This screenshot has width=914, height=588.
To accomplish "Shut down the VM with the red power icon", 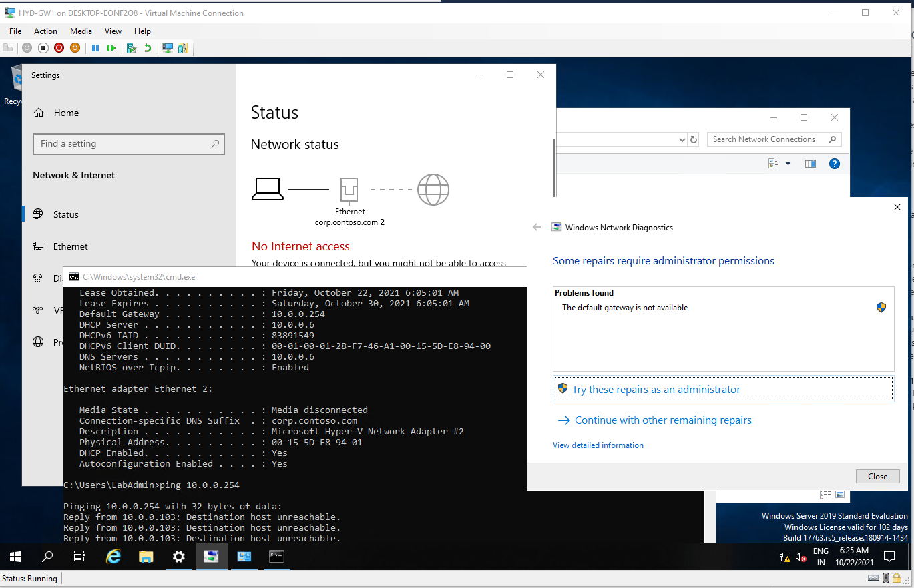I will pyautogui.click(x=59, y=48).
